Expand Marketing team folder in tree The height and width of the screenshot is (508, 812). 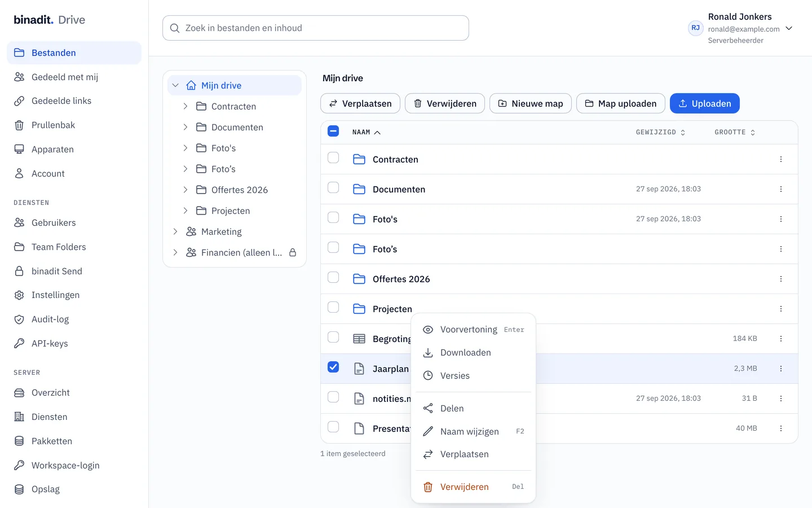click(x=175, y=231)
